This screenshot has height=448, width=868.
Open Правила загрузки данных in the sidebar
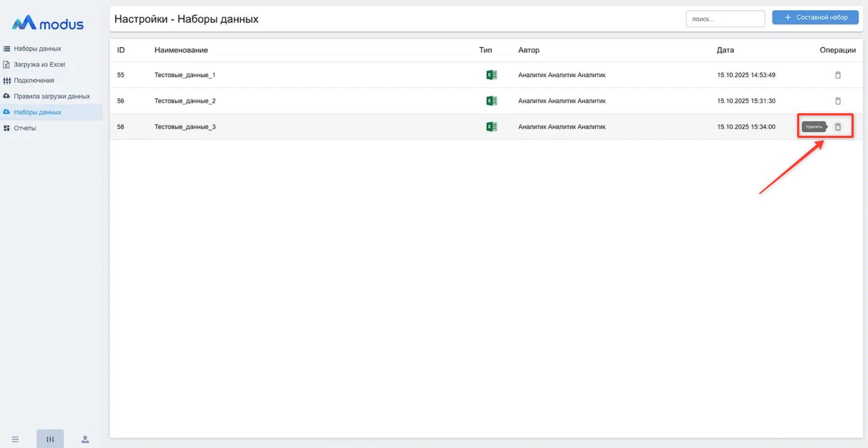[x=52, y=97]
